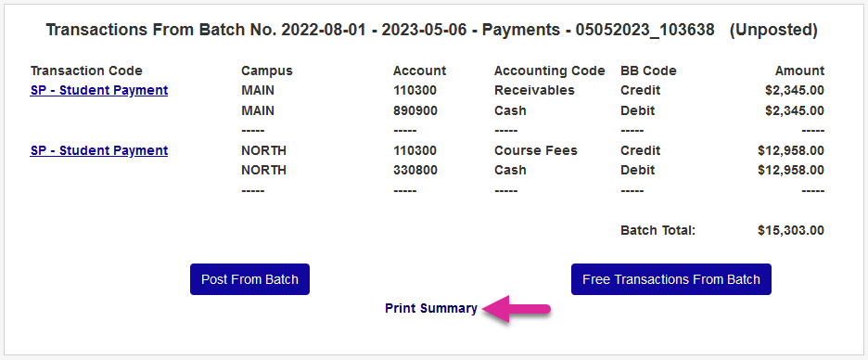Click Debit BB code in 890900 row
Image resolution: width=868 pixels, height=360 pixels.
point(638,110)
